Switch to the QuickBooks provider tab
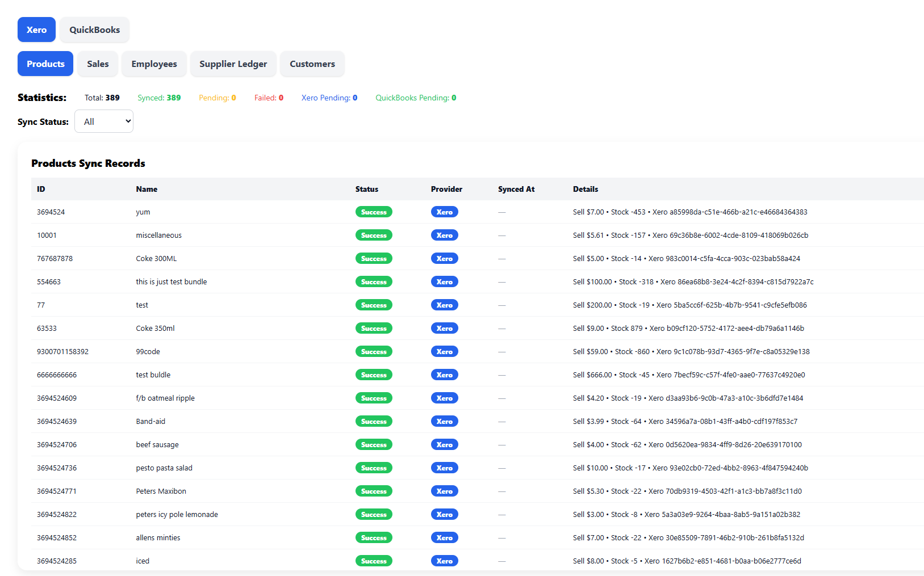924x576 pixels. point(94,30)
